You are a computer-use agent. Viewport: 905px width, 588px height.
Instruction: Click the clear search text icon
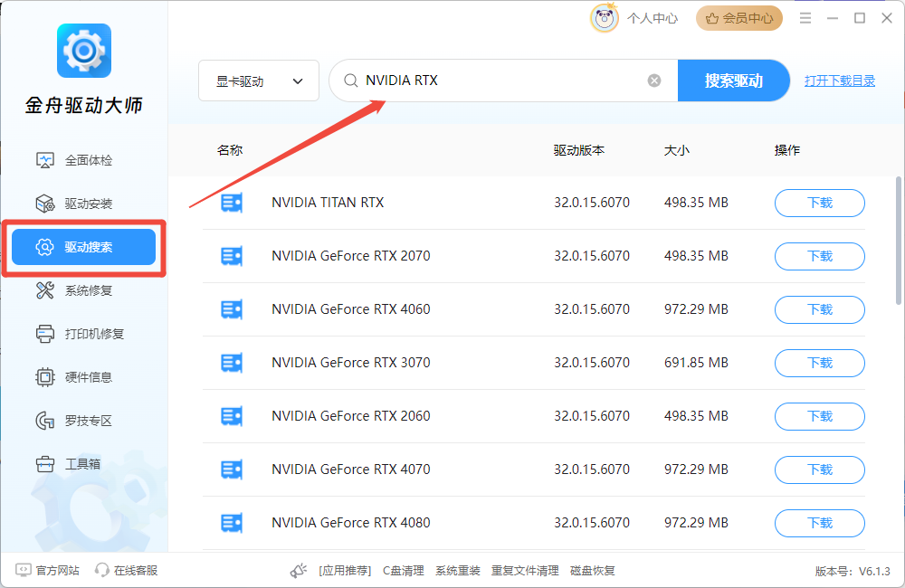click(654, 81)
